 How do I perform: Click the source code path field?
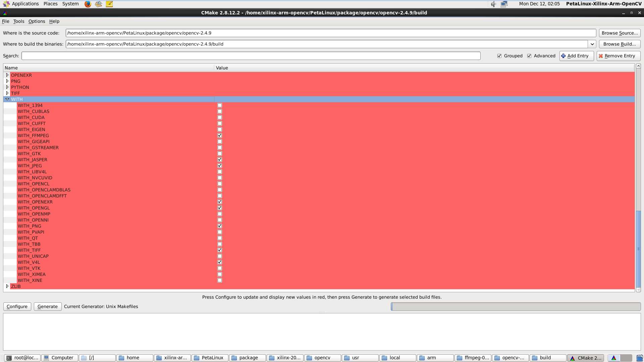coord(331,33)
